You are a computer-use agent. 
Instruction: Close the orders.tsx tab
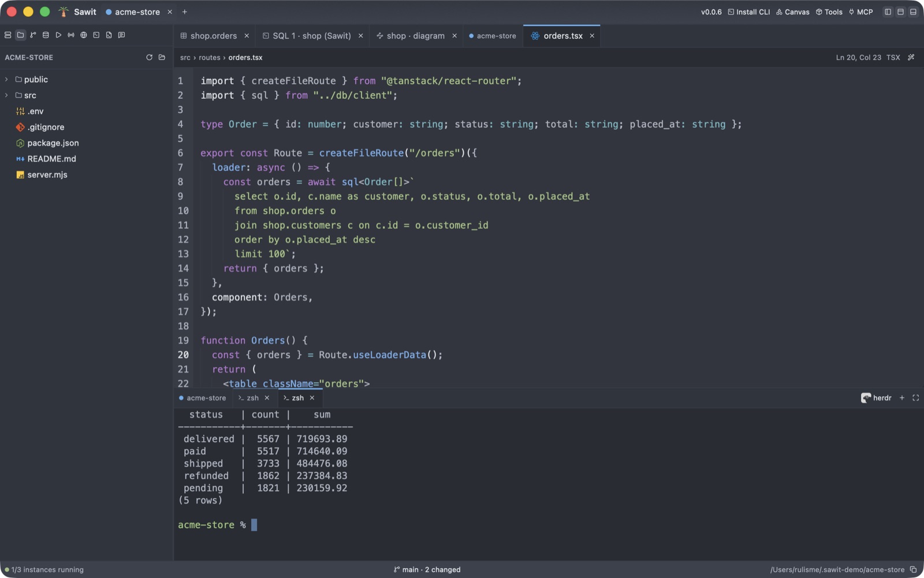coord(592,36)
